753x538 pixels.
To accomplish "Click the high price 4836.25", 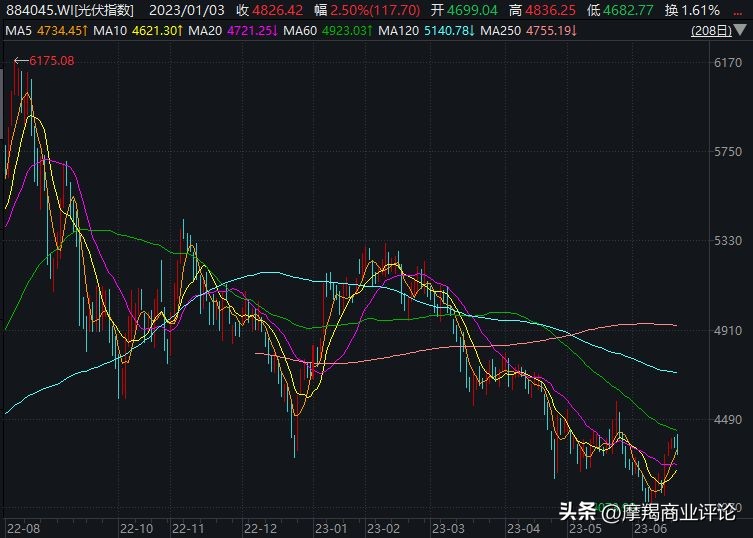I will pyautogui.click(x=550, y=10).
